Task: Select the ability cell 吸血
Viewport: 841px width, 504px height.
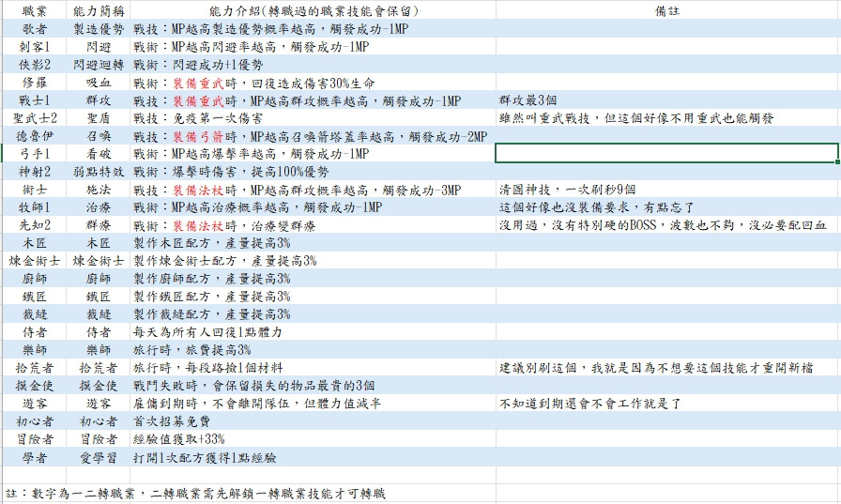Action: tap(99, 82)
